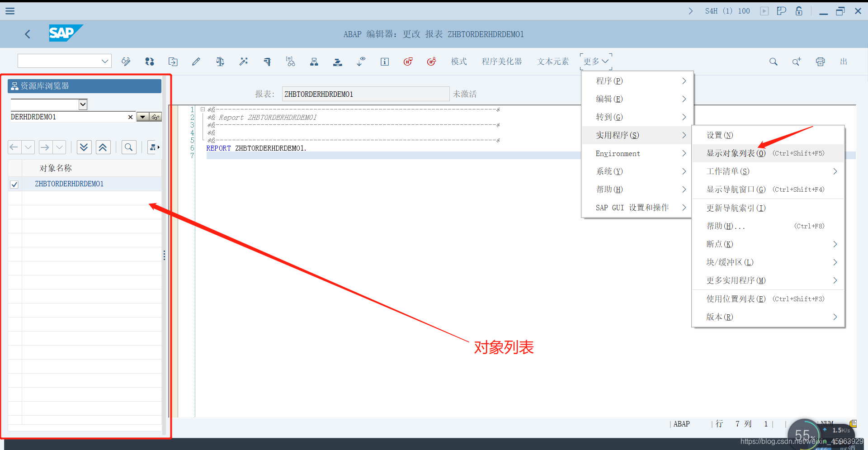Open the command field dropdown
Screen dimensions: 868x450
pos(105,61)
